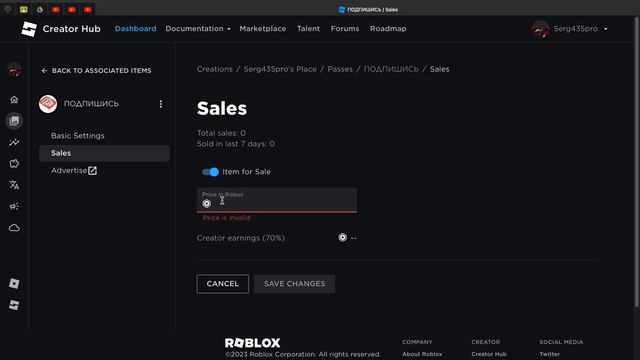Screen dimensions: 640x360
Task: Switch to the third YouTube browser tab
Action: pyautogui.click(x=88, y=9)
